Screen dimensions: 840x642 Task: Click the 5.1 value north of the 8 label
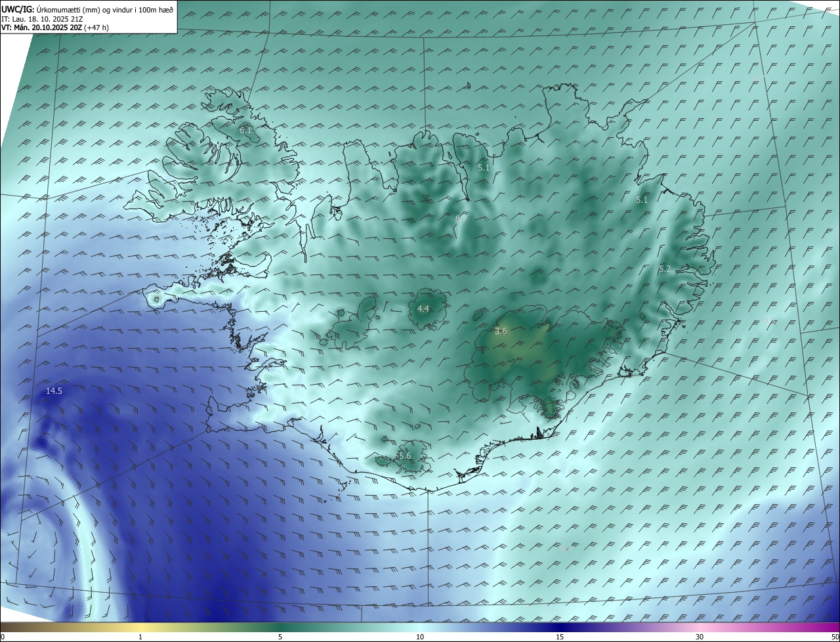(x=484, y=168)
